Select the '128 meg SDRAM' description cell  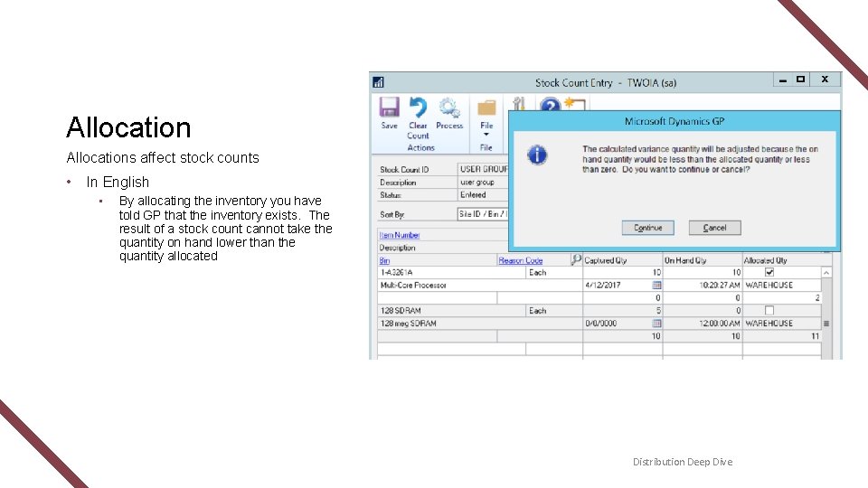point(480,324)
